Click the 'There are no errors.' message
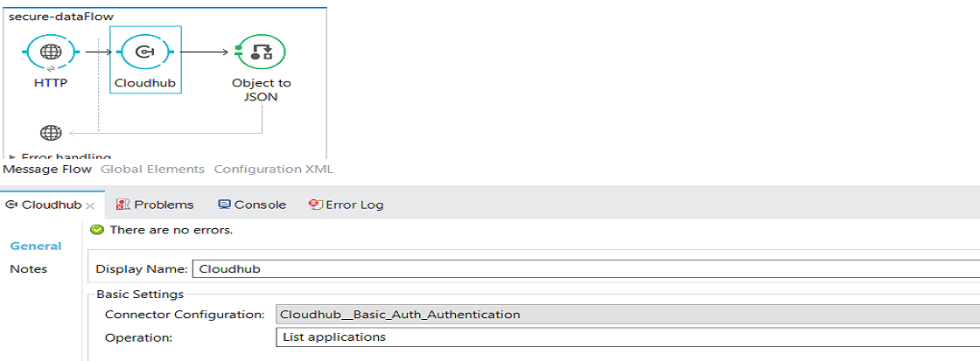The height and width of the screenshot is (361, 980). [171, 230]
